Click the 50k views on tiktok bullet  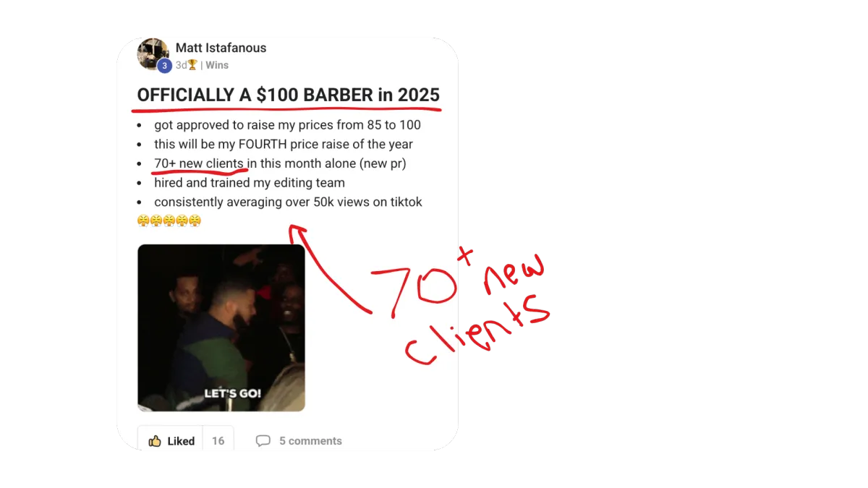point(288,202)
